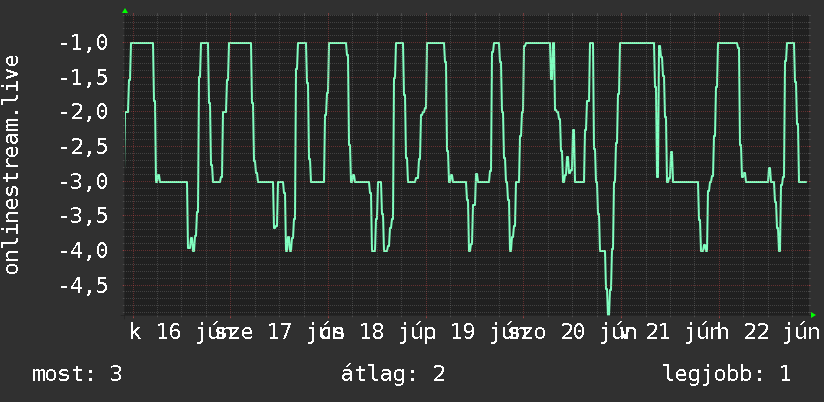Click the onlinestream.live axis title
Viewport: 824px width, 402px height.
click(x=11, y=164)
